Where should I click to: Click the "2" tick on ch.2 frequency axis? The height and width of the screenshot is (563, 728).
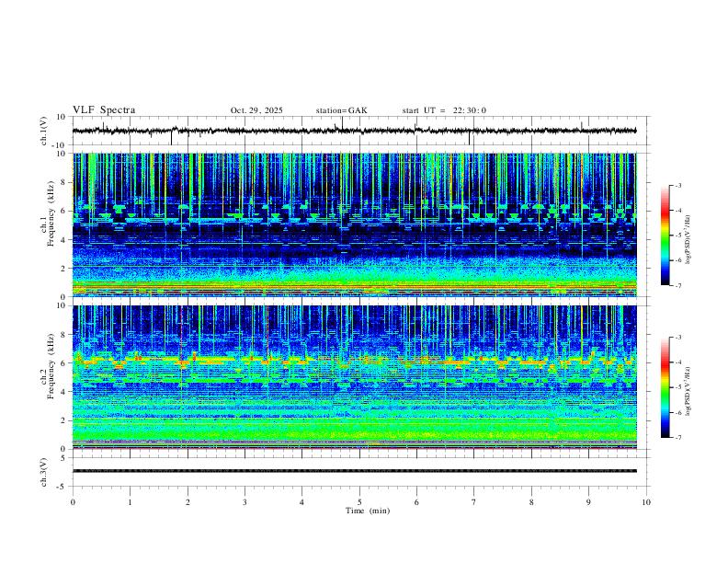(64, 420)
